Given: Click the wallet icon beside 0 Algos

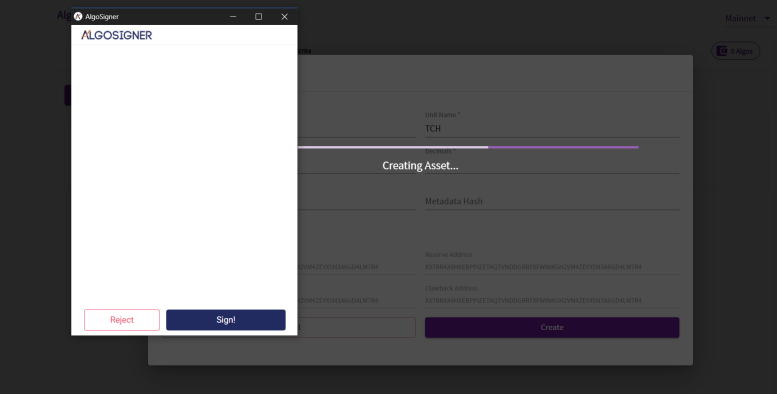Looking at the screenshot, I should (x=722, y=51).
